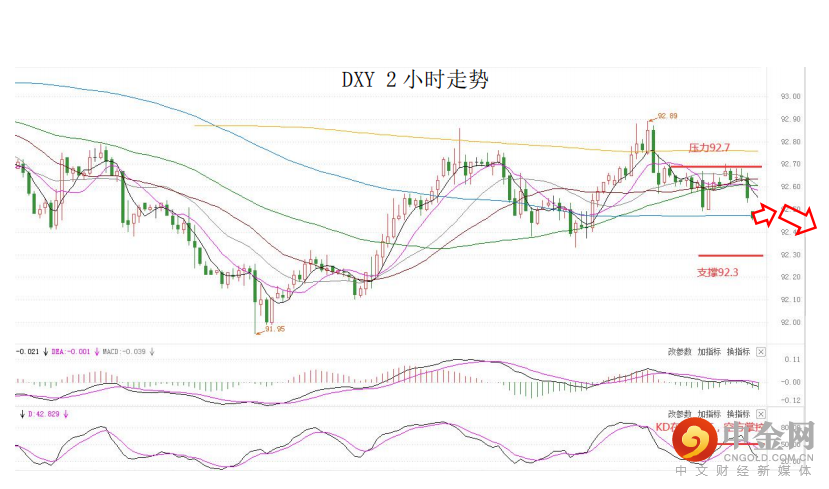
Task: Click the 92.20 price axis label
Action: 790,277
